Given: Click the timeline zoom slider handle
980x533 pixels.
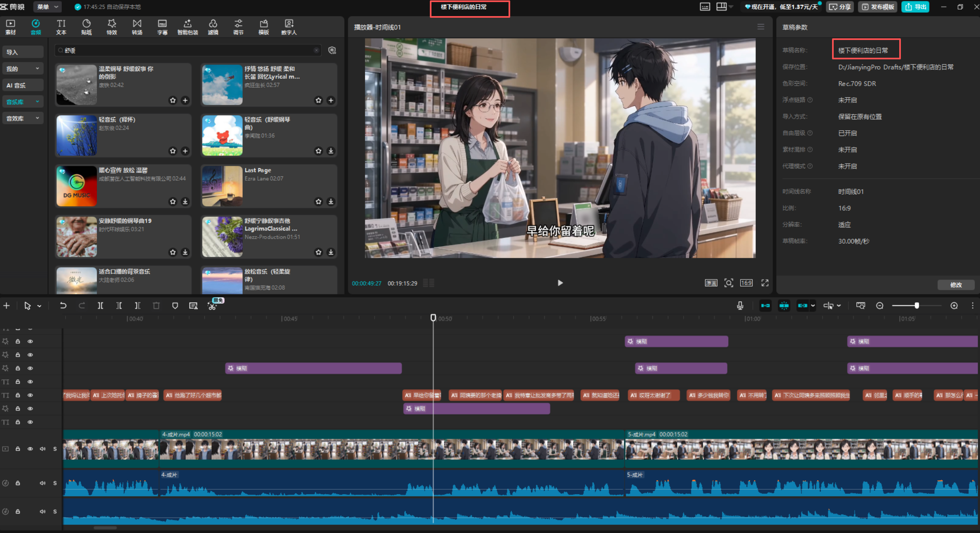Looking at the screenshot, I should (x=917, y=305).
